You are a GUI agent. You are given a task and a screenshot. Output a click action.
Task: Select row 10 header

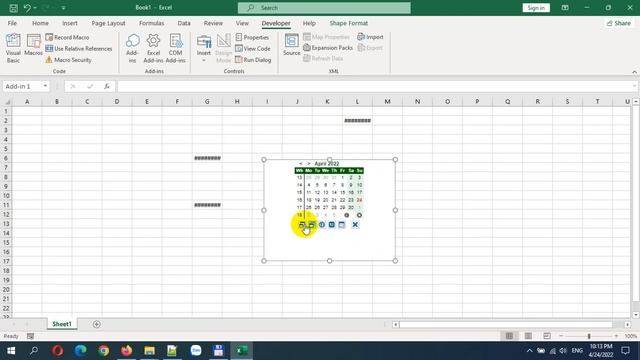tap(6, 196)
